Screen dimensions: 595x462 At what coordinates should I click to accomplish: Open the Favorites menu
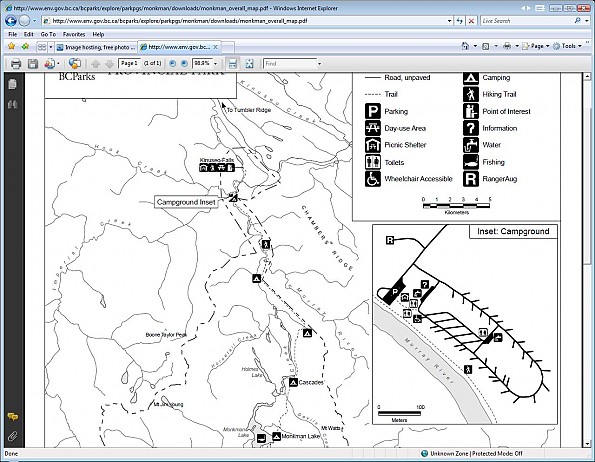[x=74, y=34]
